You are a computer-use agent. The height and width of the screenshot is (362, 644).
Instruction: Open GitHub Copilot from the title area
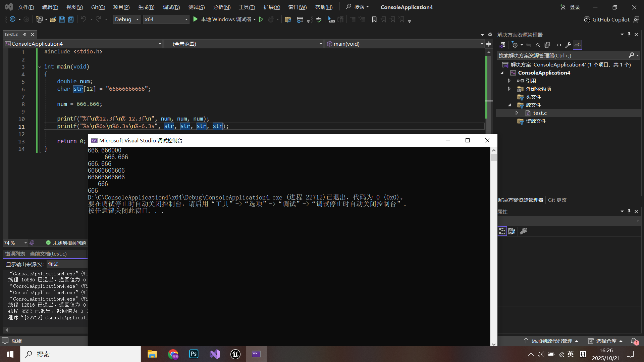607,19
